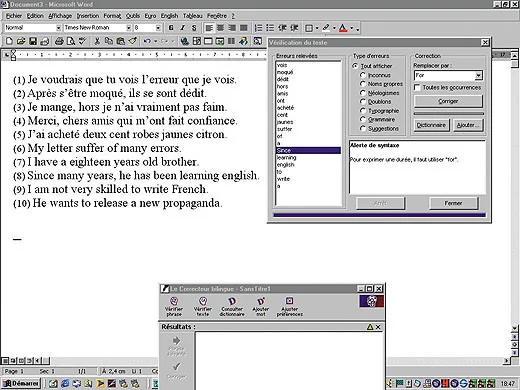The image size is (520, 390).
Task: Open the Edition menu
Action: coord(35,16)
